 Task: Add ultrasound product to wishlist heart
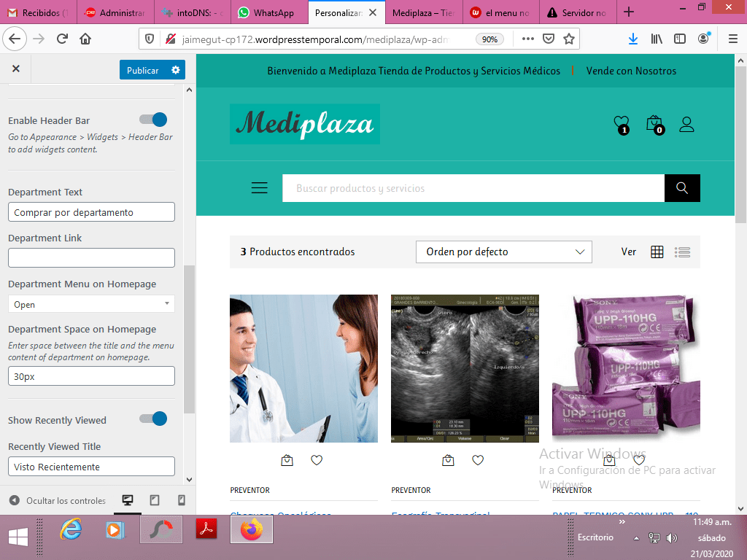pyautogui.click(x=477, y=460)
